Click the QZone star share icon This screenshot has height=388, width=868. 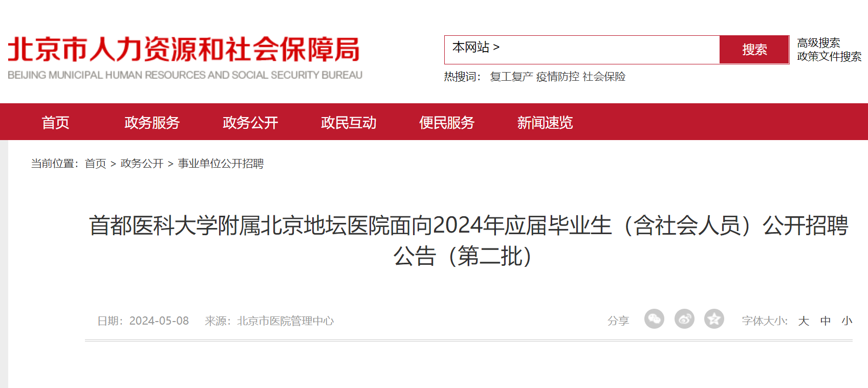(x=714, y=319)
